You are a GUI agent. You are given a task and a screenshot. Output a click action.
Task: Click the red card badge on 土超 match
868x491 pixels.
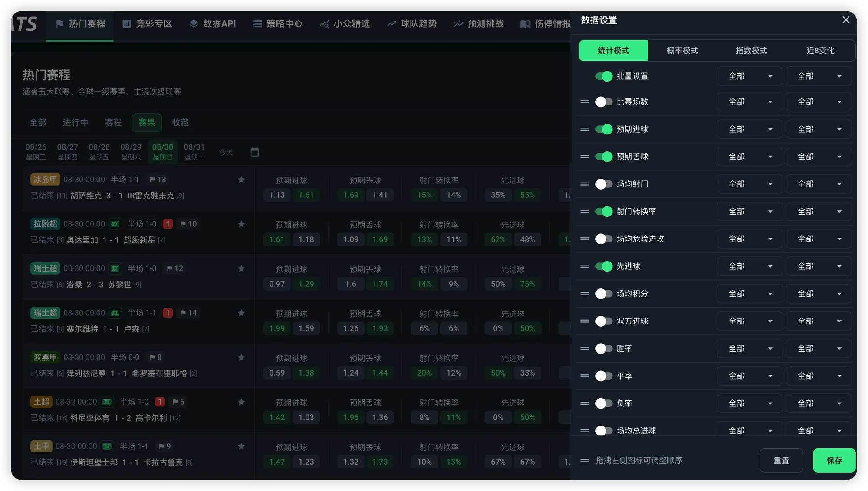click(160, 402)
